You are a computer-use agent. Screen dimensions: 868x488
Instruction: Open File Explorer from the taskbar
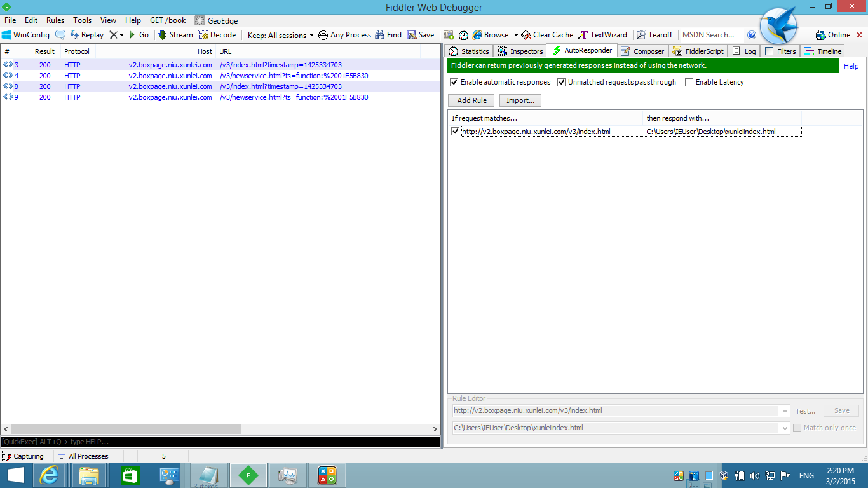point(89,475)
